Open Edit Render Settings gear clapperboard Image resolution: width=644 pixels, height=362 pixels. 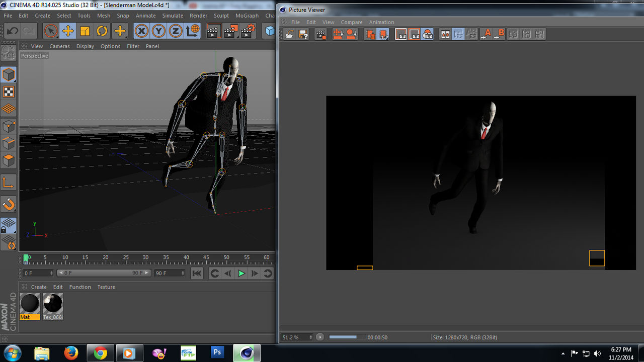click(248, 31)
